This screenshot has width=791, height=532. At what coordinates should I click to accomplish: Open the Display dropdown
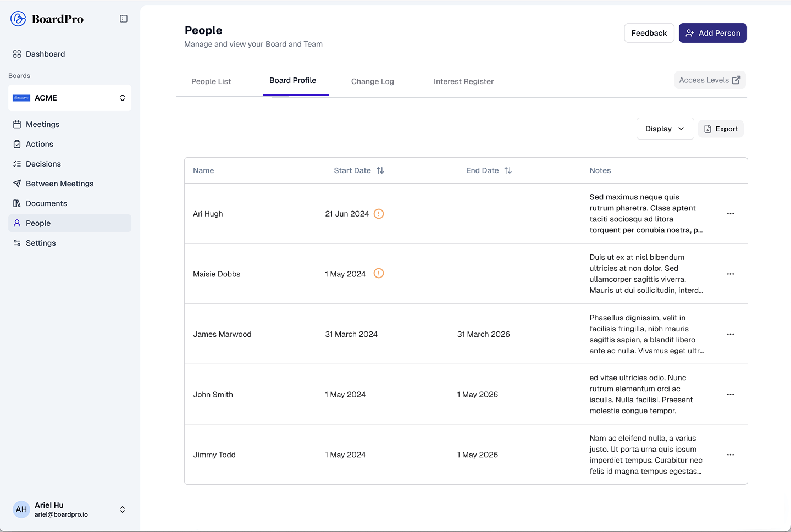[665, 129]
